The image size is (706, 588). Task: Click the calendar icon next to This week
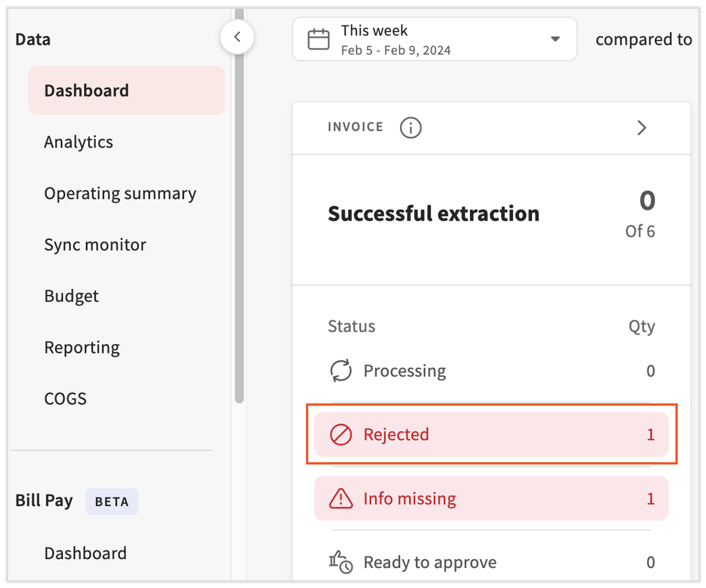pos(318,39)
